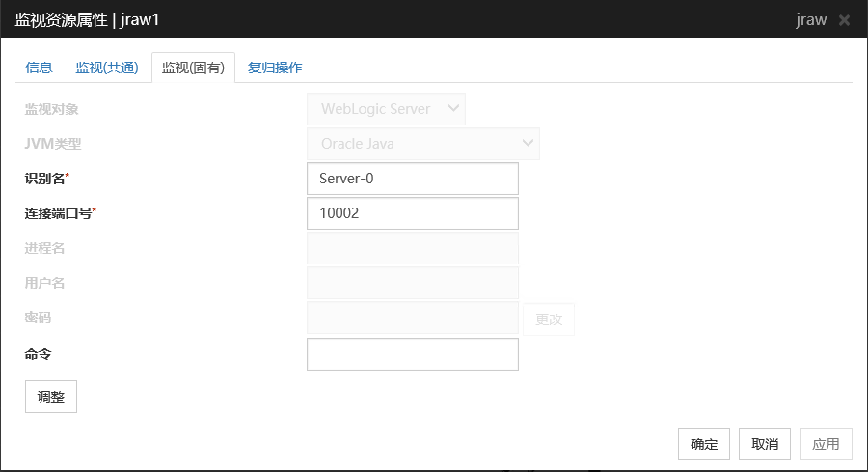Open the JVM类型 Oracle Java dropdown

click(x=422, y=144)
